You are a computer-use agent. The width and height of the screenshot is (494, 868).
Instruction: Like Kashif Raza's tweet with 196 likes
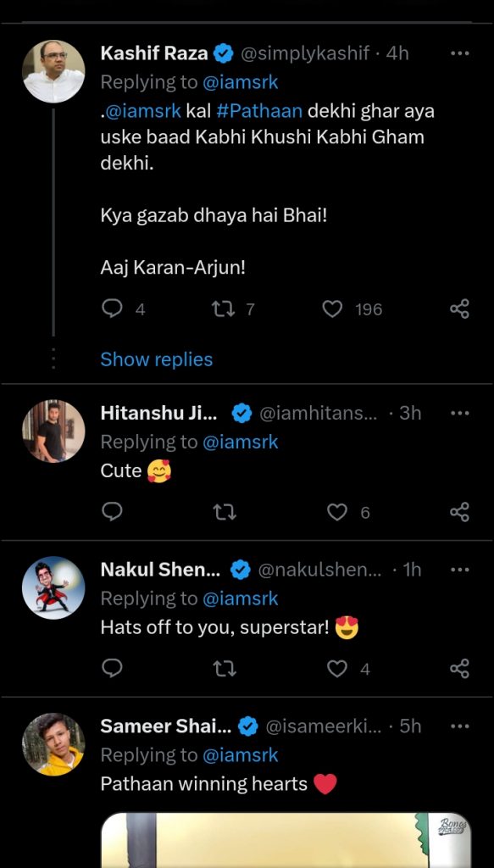click(332, 309)
